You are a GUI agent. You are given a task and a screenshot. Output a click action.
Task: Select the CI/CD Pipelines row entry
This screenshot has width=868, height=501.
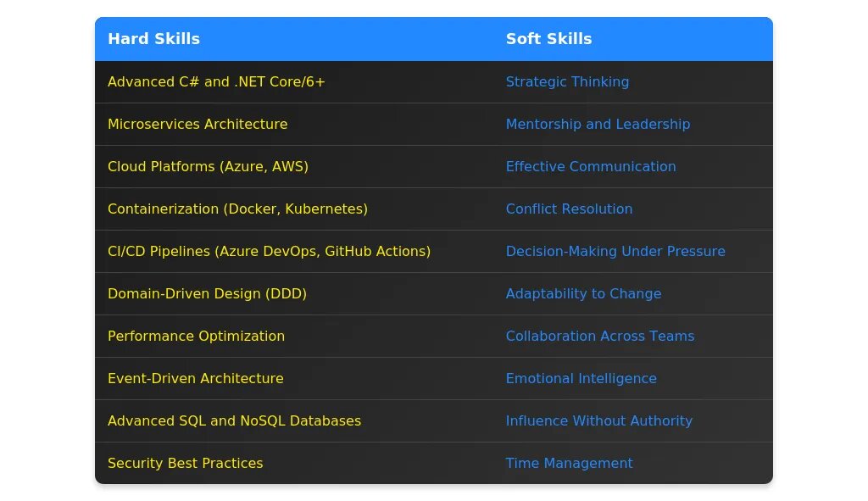point(269,252)
